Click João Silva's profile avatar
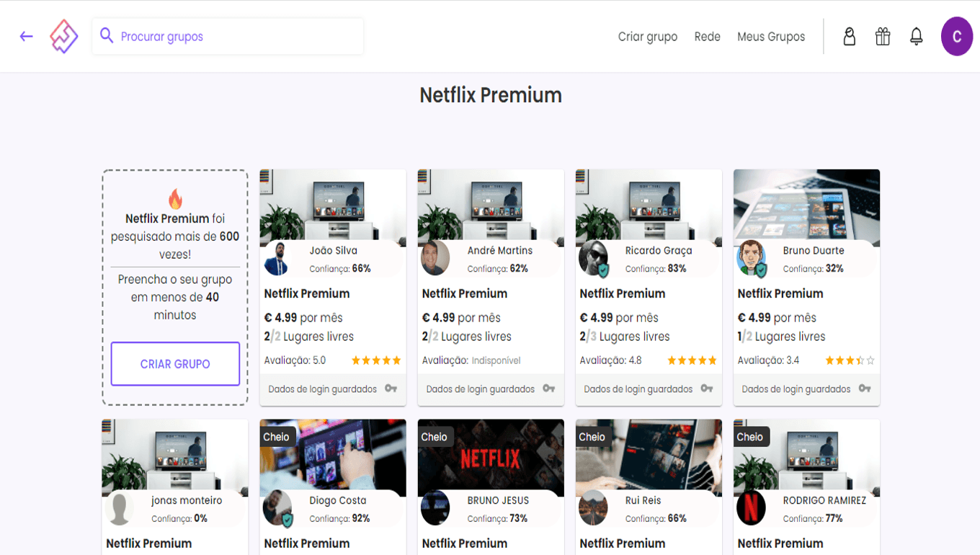This screenshot has width=980, height=555. (x=277, y=259)
